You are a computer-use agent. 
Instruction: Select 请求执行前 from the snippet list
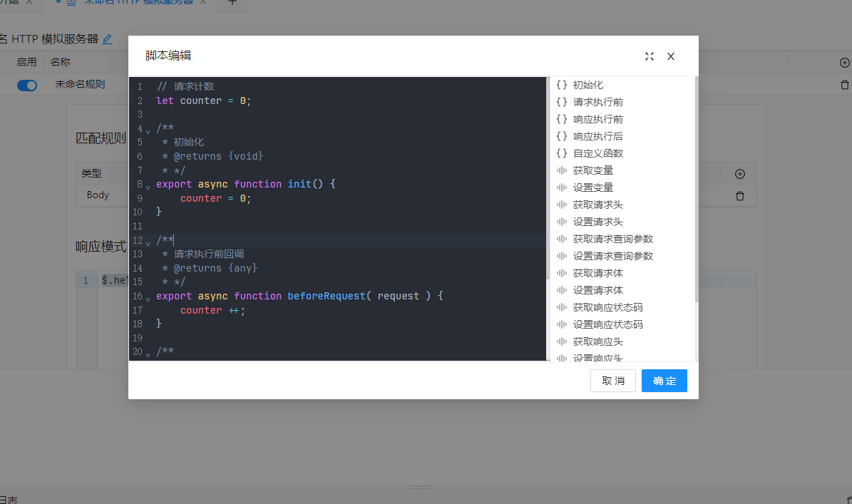tap(597, 102)
